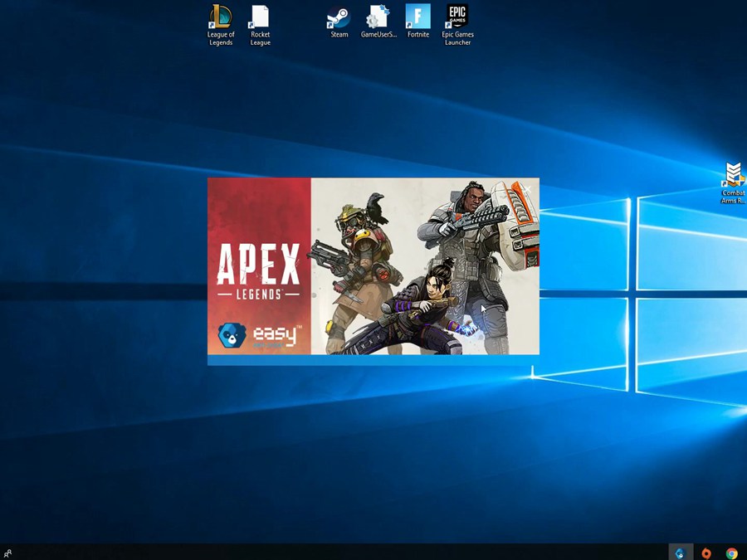The height and width of the screenshot is (560, 747).
Task: Close the Apex Legends splash window
Action: (527, 189)
